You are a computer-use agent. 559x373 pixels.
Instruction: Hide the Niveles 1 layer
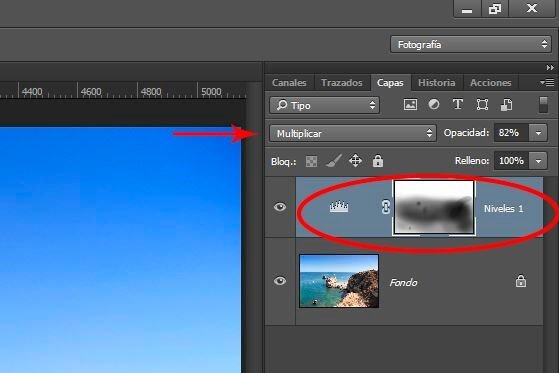(x=280, y=207)
